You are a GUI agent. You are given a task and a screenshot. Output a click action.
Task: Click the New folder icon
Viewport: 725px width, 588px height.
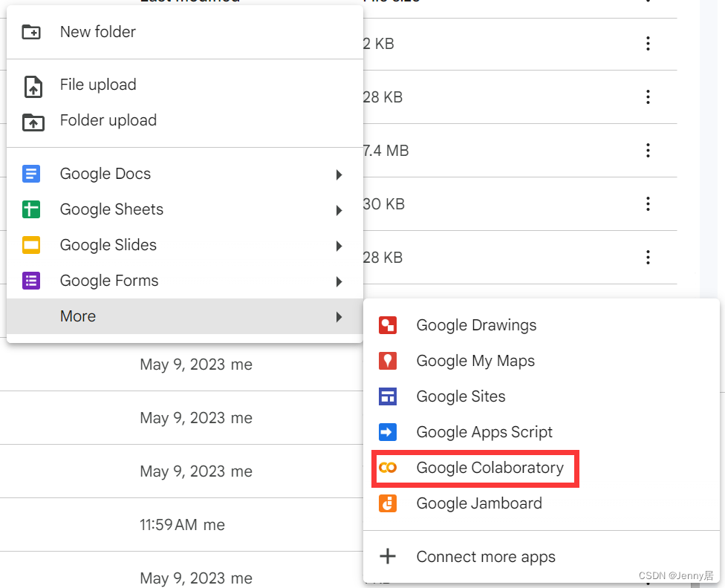(31, 32)
